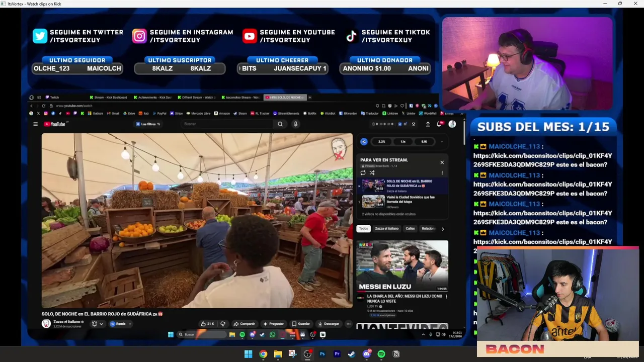The width and height of the screenshot is (644, 362).
Task: Open Steam from the outer taskbar
Action: point(352,354)
